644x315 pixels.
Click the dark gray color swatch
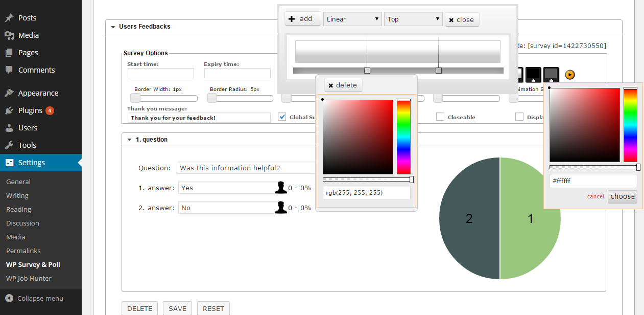(x=551, y=75)
